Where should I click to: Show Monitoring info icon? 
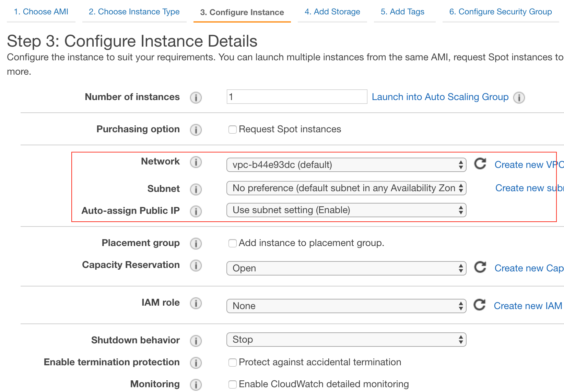point(196,385)
